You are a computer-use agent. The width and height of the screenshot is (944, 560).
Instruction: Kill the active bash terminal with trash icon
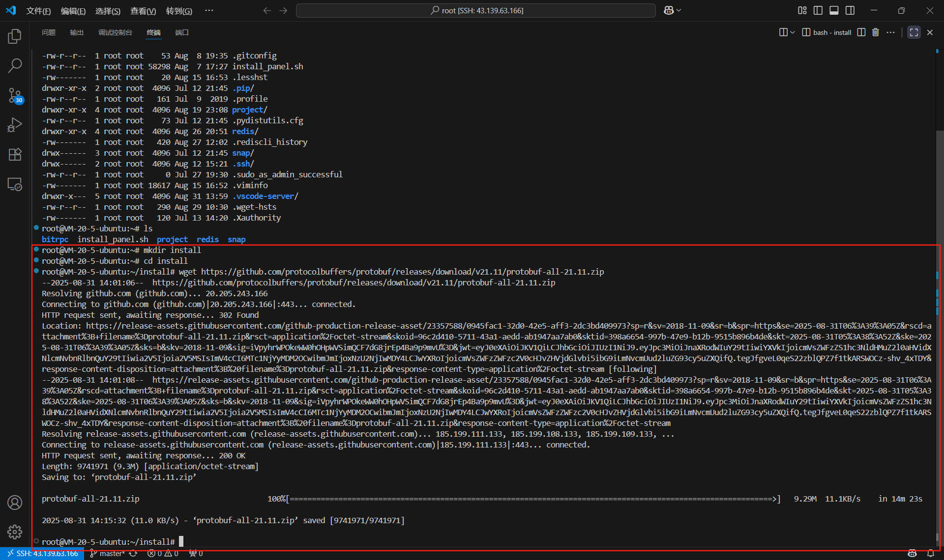pos(875,32)
